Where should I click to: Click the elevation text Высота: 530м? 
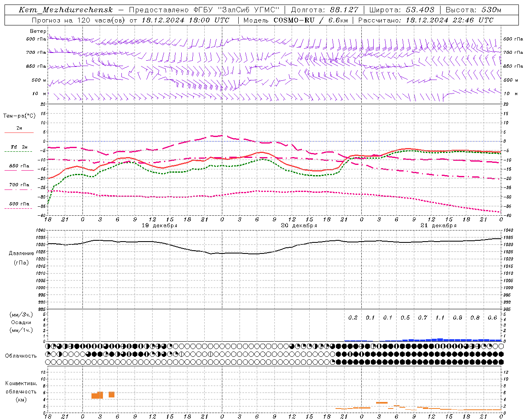(x=473, y=10)
